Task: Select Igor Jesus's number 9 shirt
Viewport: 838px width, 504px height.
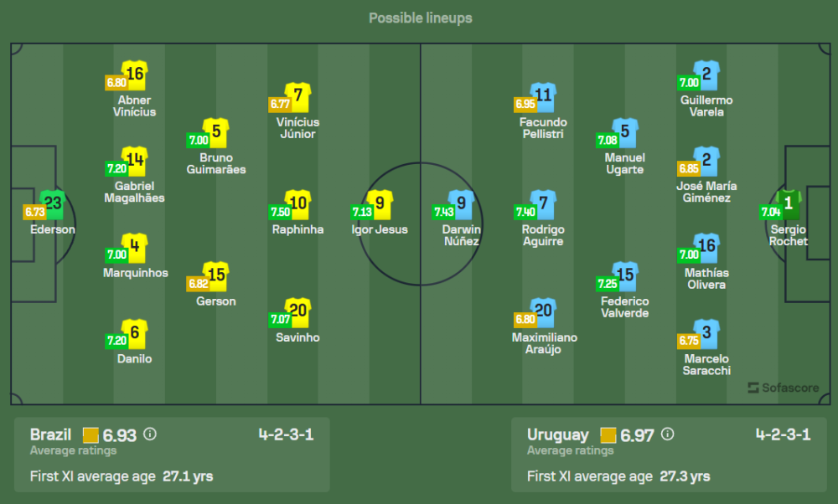Action: point(380,203)
